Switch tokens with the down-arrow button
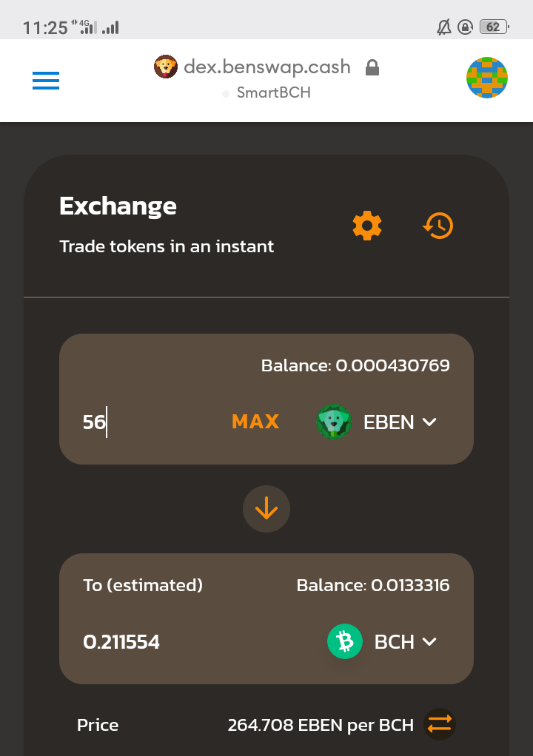Viewport: 533px width, 756px height. [x=266, y=509]
